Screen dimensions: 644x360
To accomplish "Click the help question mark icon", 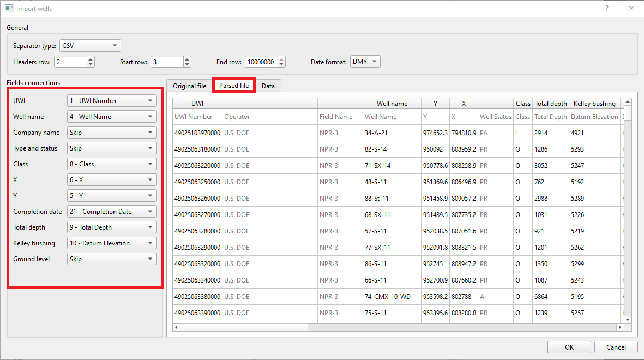I will [x=606, y=8].
